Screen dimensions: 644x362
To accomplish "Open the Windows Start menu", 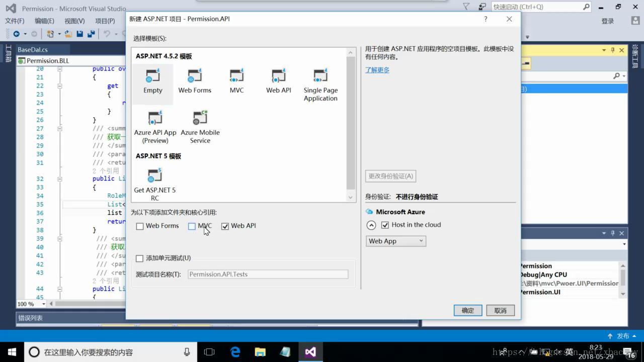I will point(12,351).
